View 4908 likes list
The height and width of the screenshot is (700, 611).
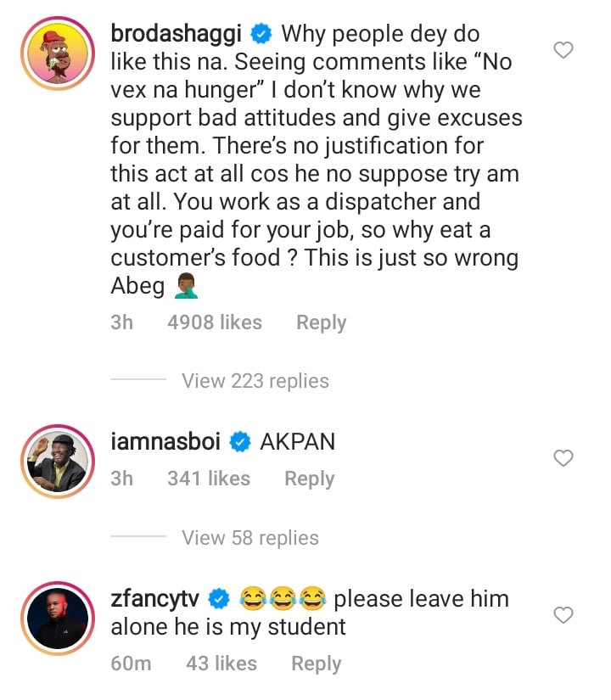click(215, 322)
